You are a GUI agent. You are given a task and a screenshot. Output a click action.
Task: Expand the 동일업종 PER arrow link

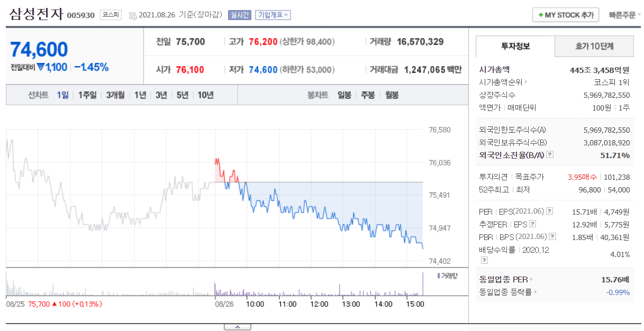(x=531, y=279)
